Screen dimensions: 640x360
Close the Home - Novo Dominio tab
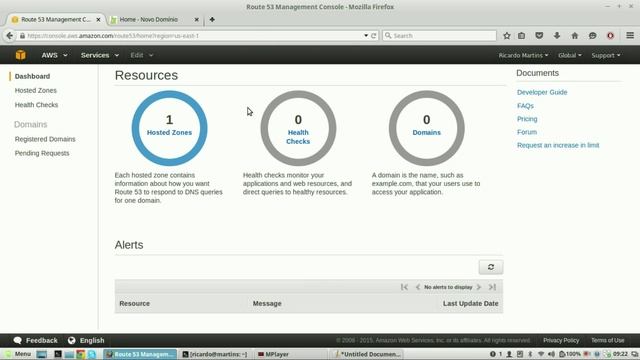point(196,19)
